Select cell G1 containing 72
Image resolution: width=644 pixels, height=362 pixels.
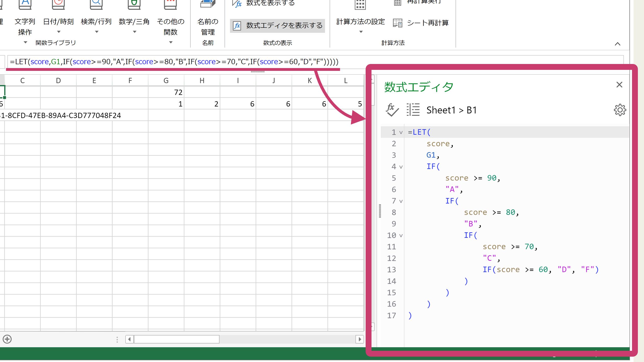click(166, 92)
